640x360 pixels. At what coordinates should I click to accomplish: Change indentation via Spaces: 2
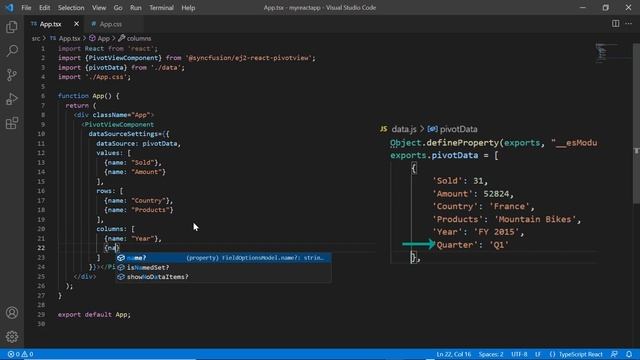pyautogui.click(x=491, y=354)
